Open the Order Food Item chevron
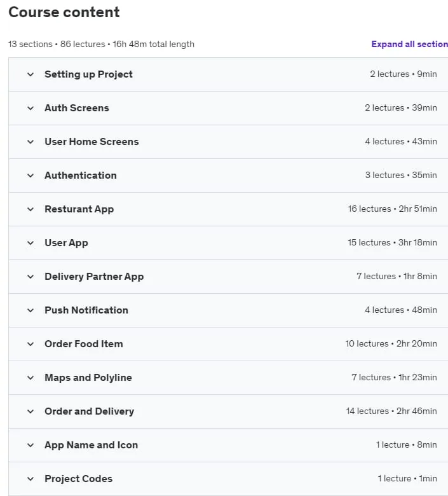Screen dimensions: 448x496 (31, 344)
